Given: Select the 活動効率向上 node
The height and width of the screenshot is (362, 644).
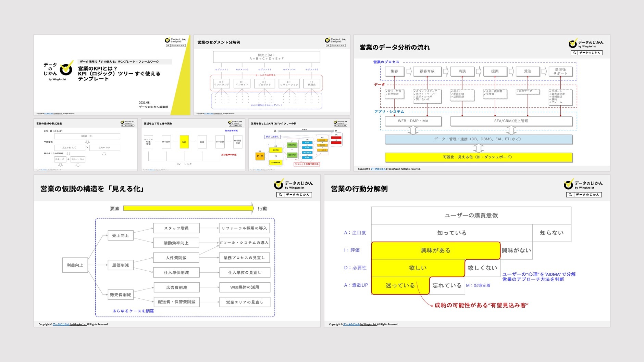Looking at the screenshot, I should click(176, 243).
